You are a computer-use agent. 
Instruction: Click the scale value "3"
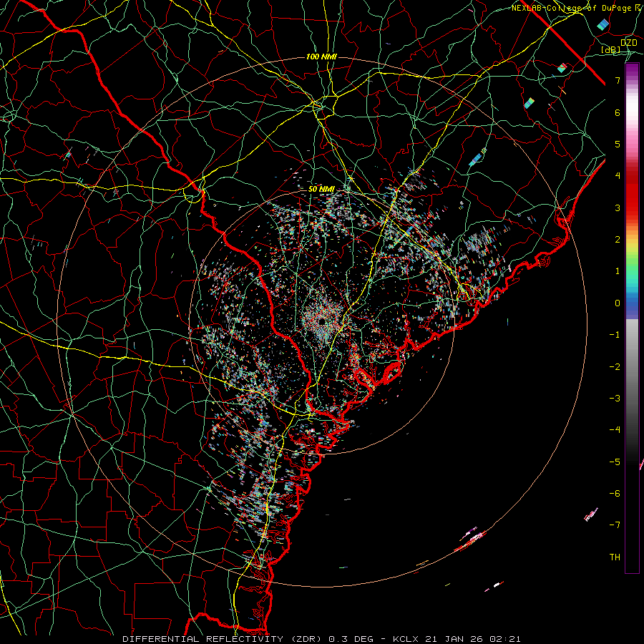(x=618, y=208)
